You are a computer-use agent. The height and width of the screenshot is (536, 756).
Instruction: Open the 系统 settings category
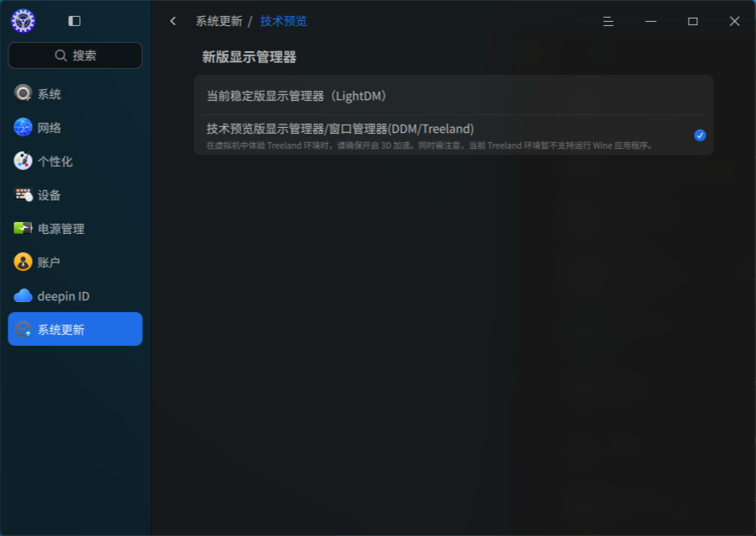coord(75,93)
